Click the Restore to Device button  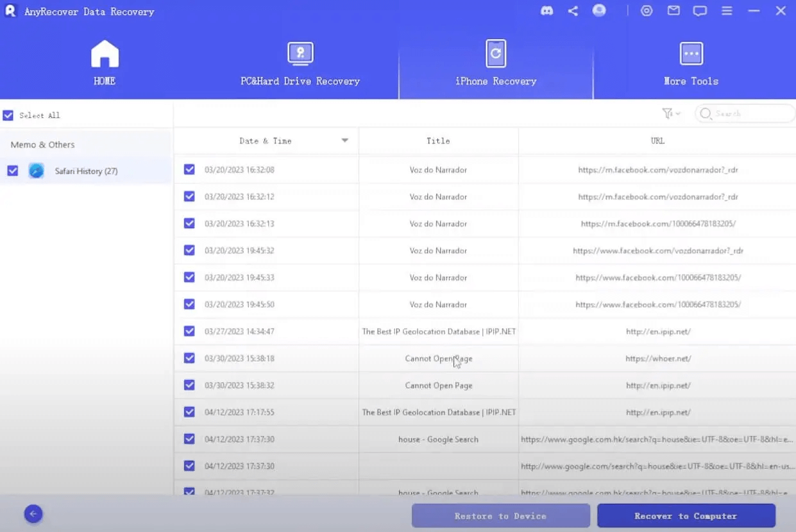(x=501, y=515)
